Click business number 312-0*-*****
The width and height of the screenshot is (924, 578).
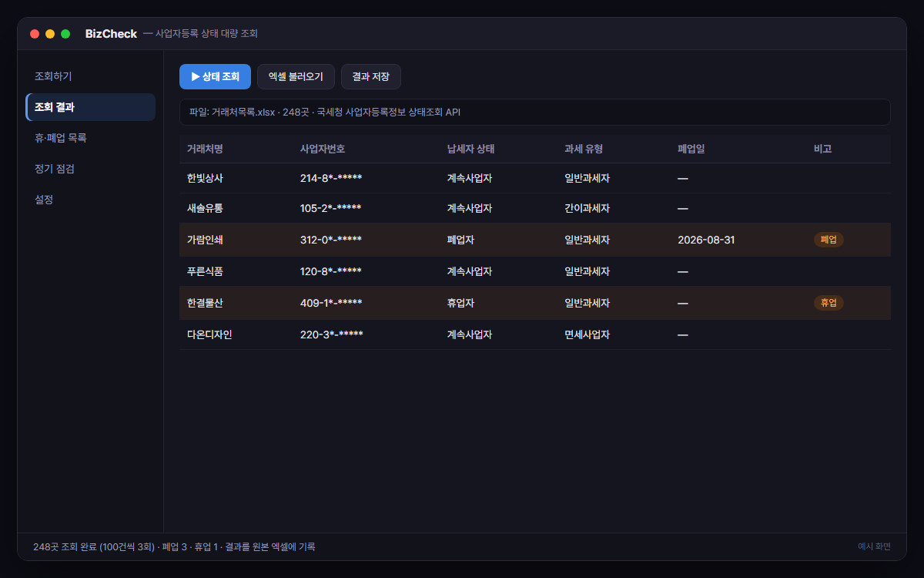click(331, 240)
